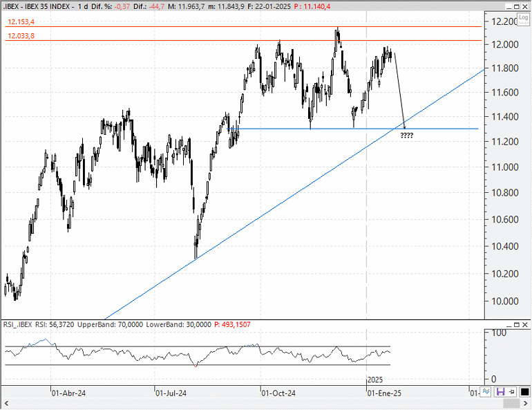Screen dimensions: 532x410
Task: Click the 'LowerBand: 30,0000' label
Action: tap(178, 324)
